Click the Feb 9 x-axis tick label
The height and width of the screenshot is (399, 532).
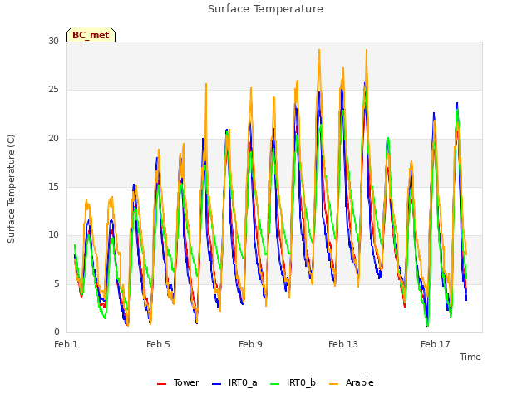tap(250, 344)
